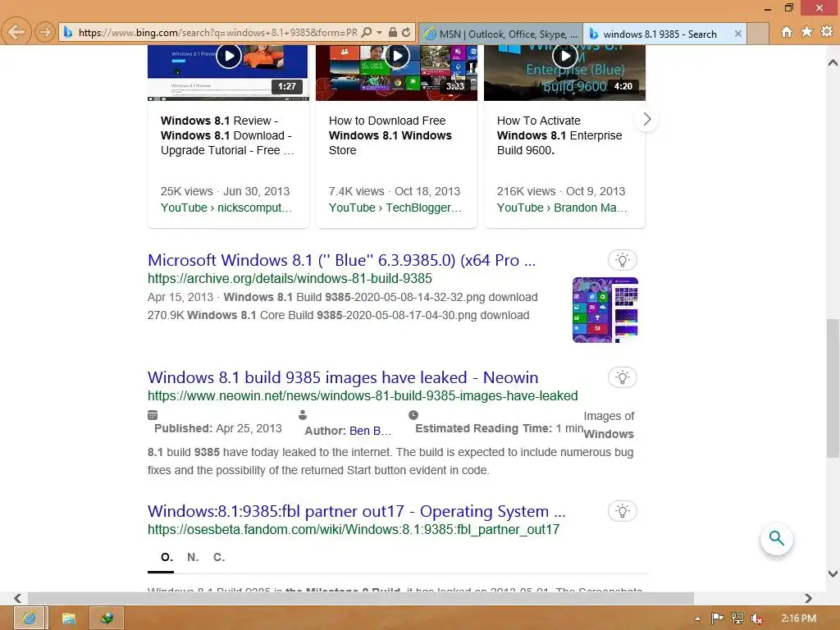Open File Explorer folder icon in taskbar
Screen dimensions: 840x630
(x=69, y=619)
